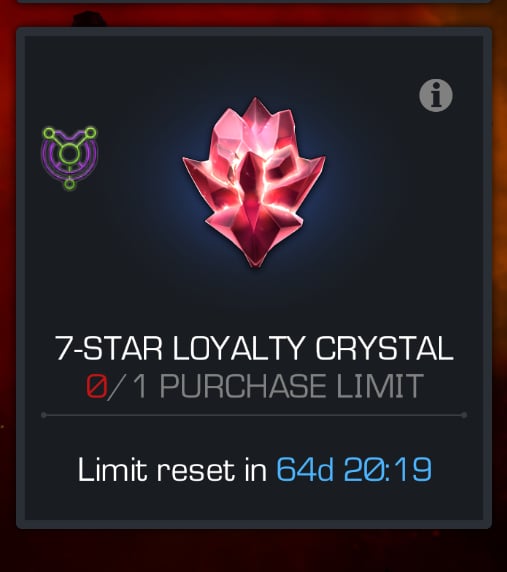Click the right endpoint dot of the divider
The width and height of the screenshot is (507, 572).
click(x=464, y=415)
